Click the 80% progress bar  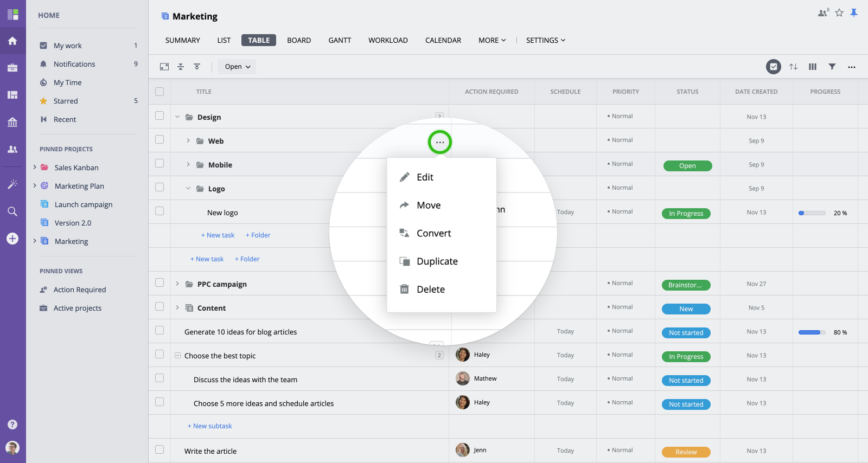812,332
